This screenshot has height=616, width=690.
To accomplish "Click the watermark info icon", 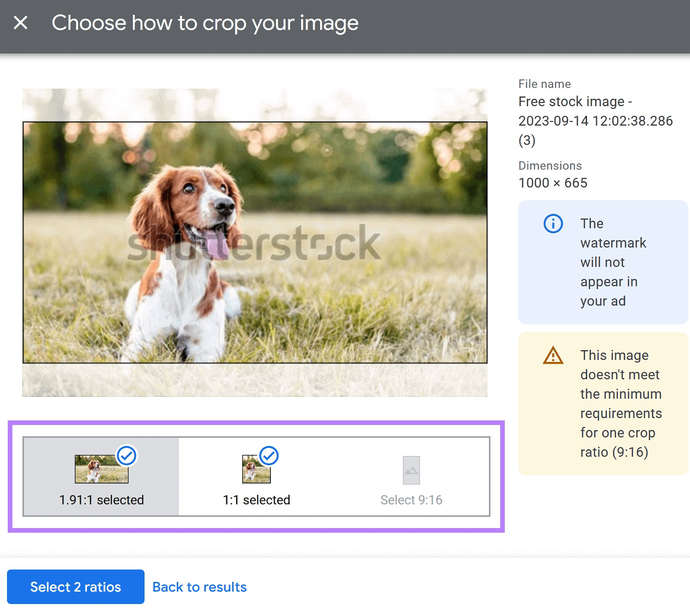I will click(x=553, y=223).
